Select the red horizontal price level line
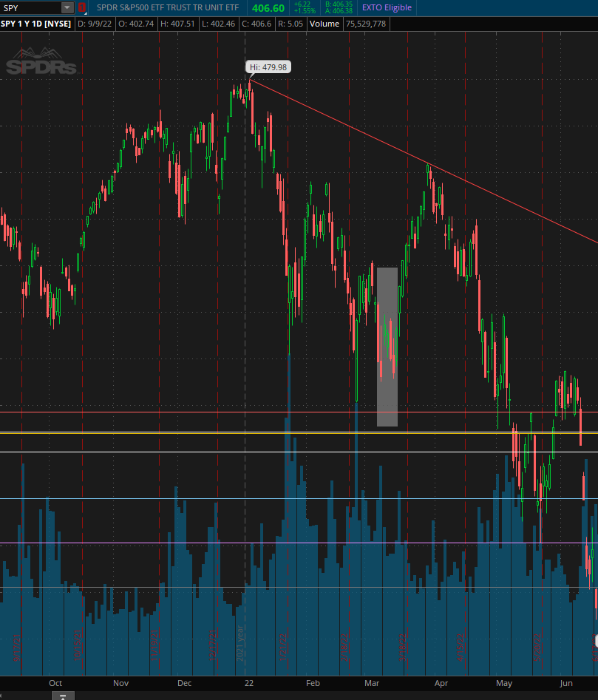The width and height of the screenshot is (598, 700). pyautogui.click(x=299, y=412)
